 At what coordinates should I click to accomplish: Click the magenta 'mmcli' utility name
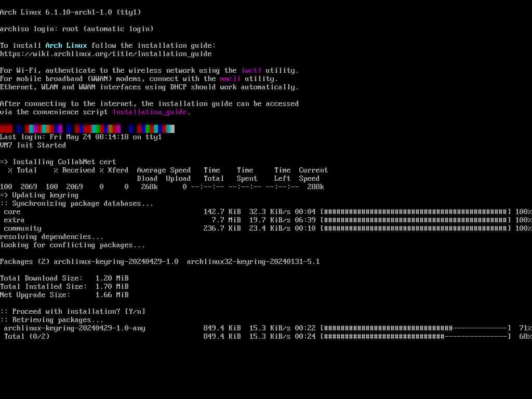(x=230, y=79)
